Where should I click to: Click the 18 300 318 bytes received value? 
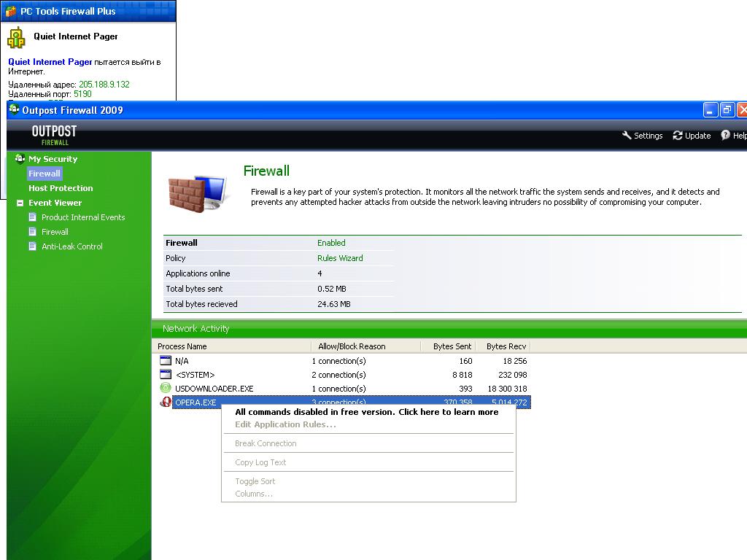click(507, 389)
